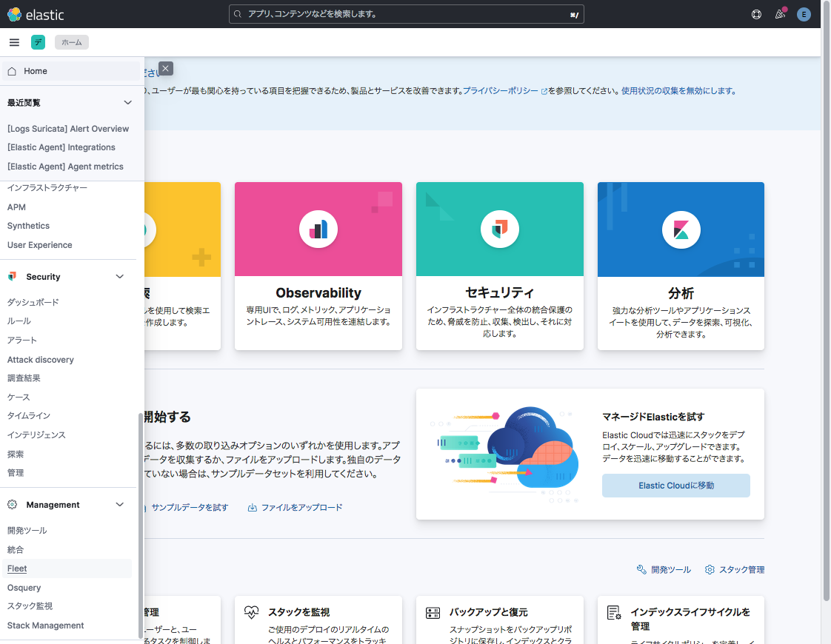Open Attack discovery from Security menu
This screenshot has width=831, height=644.
coord(41,360)
